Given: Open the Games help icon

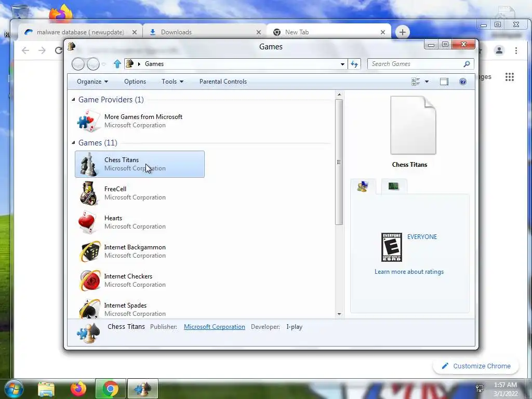Looking at the screenshot, I should click(x=463, y=82).
